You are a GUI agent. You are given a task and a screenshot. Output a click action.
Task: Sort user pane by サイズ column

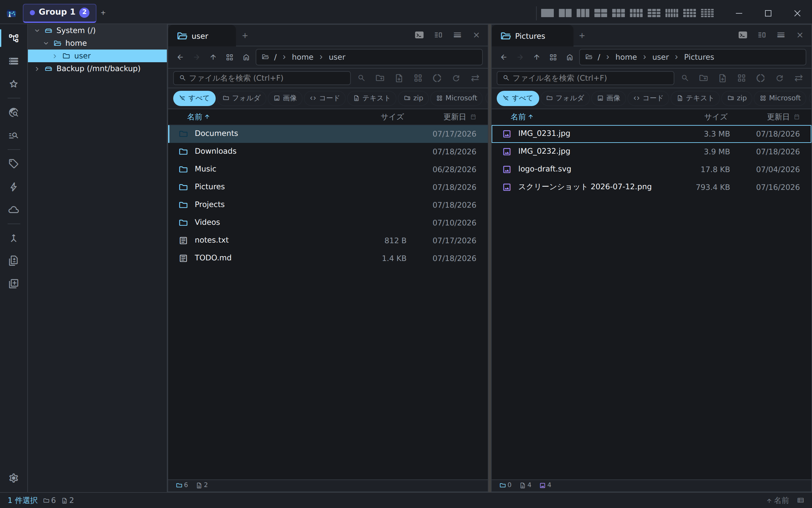click(392, 117)
